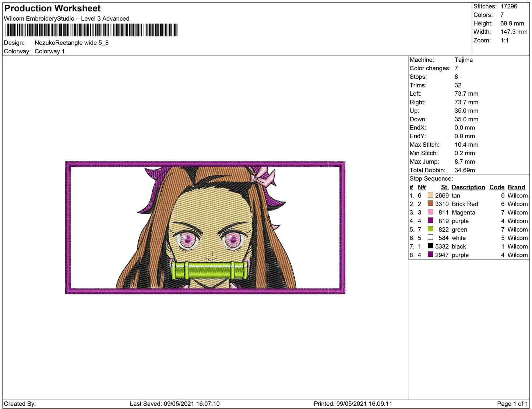Click the 'Colorway 1' value
The height and width of the screenshot is (409, 532).
[x=50, y=51]
